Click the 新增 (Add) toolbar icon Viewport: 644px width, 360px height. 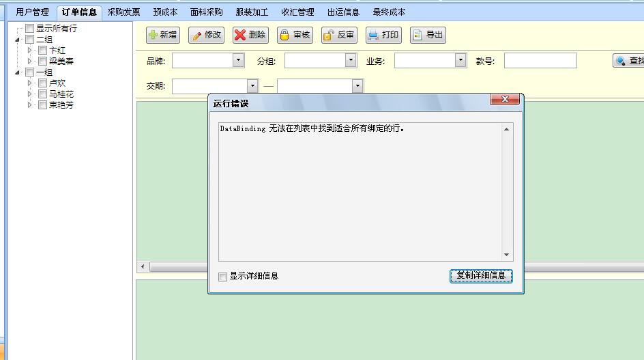pyautogui.click(x=153, y=35)
